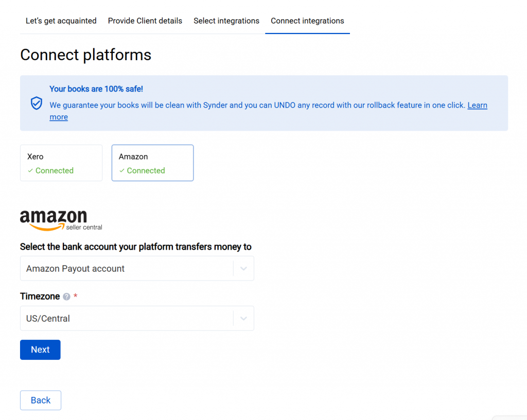Click the Timezone help question mark icon
Viewport: 527px width, 420px height.
point(66,296)
